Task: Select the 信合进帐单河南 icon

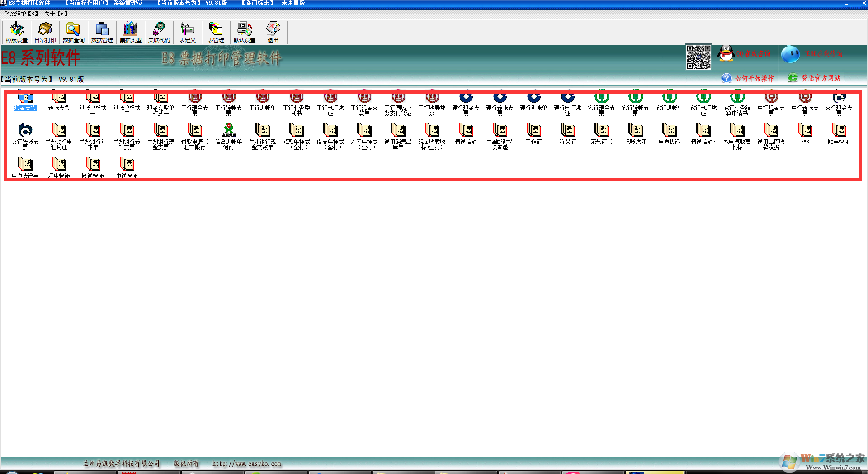Action: point(229,136)
